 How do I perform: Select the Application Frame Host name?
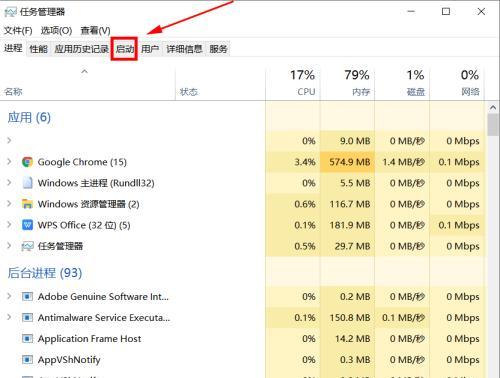point(89,339)
